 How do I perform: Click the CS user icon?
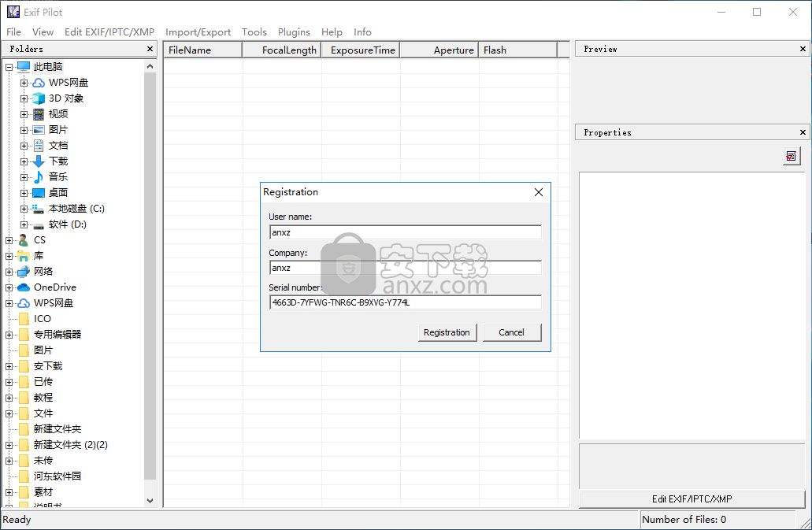[x=24, y=240]
